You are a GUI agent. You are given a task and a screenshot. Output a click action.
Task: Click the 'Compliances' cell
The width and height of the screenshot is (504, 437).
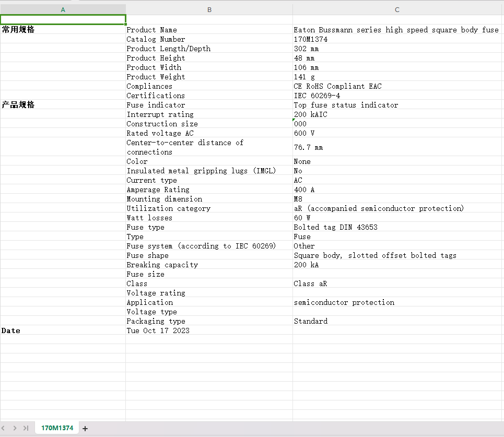(x=209, y=86)
